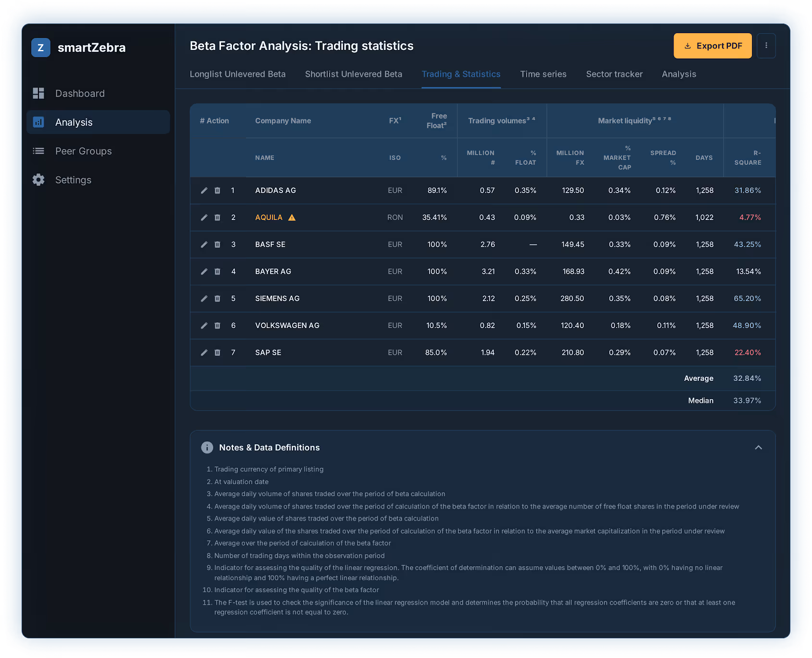Click the AQUILA company name
Image resolution: width=812 pixels, height=658 pixels.
pos(269,218)
